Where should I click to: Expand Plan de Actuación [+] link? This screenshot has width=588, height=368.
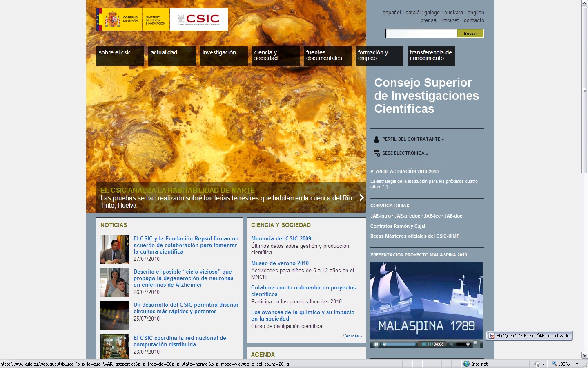(x=385, y=187)
